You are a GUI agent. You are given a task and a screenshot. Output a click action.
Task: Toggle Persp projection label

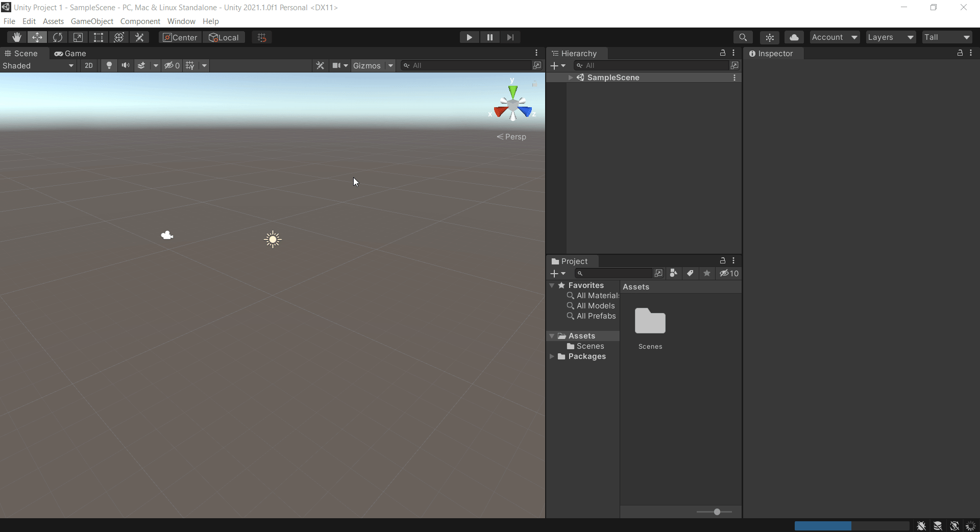(511, 137)
